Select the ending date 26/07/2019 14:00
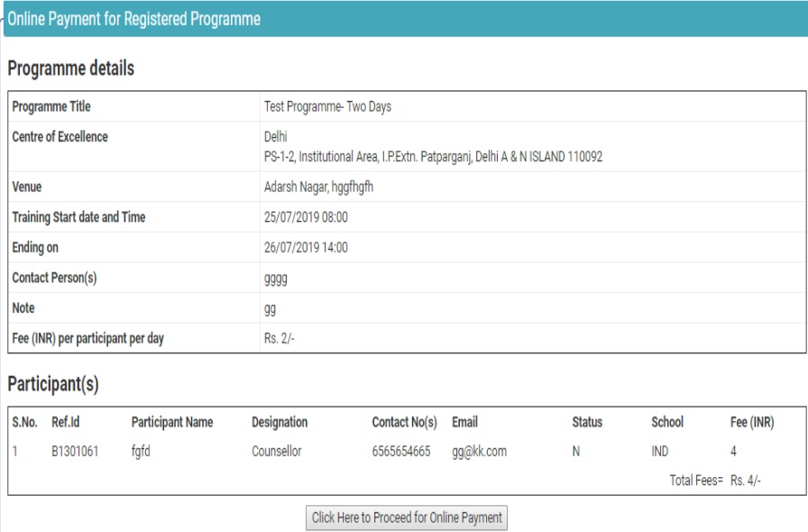The width and height of the screenshot is (808, 532). (306, 247)
